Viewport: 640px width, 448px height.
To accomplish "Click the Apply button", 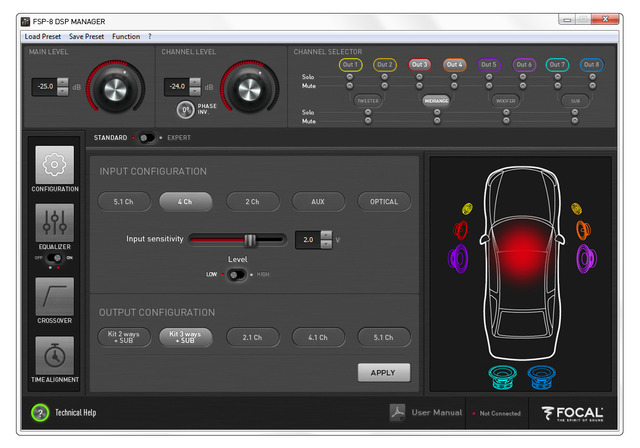I will click(x=383, y=372).
